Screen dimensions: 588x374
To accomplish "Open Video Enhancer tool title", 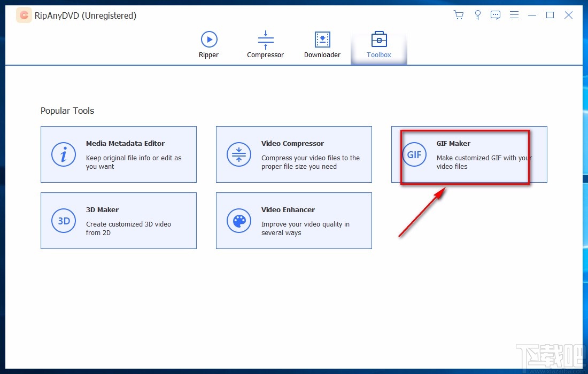I will 288,210.
